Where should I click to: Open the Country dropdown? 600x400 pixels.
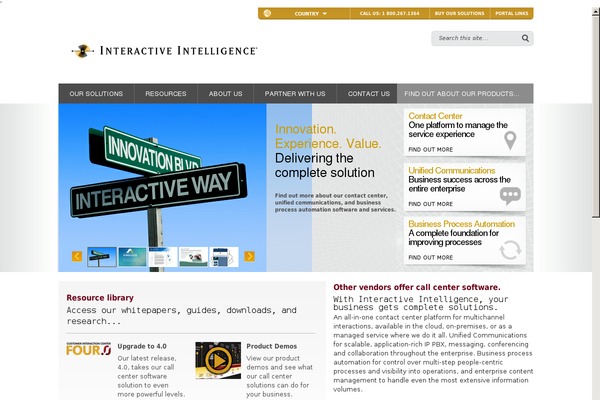311,13
